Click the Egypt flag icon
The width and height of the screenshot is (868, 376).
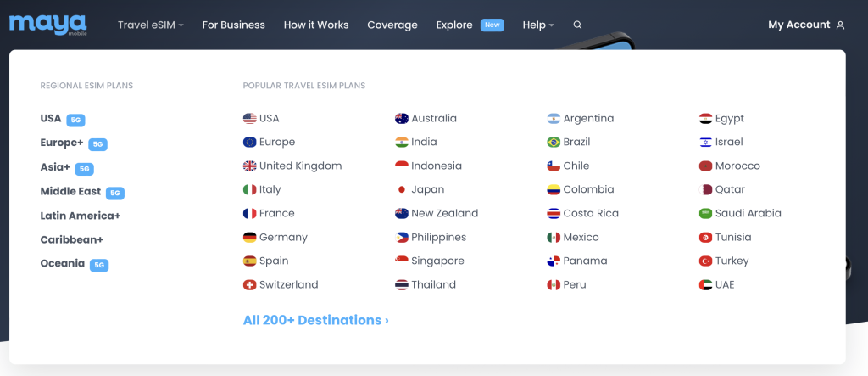point(705,119)
